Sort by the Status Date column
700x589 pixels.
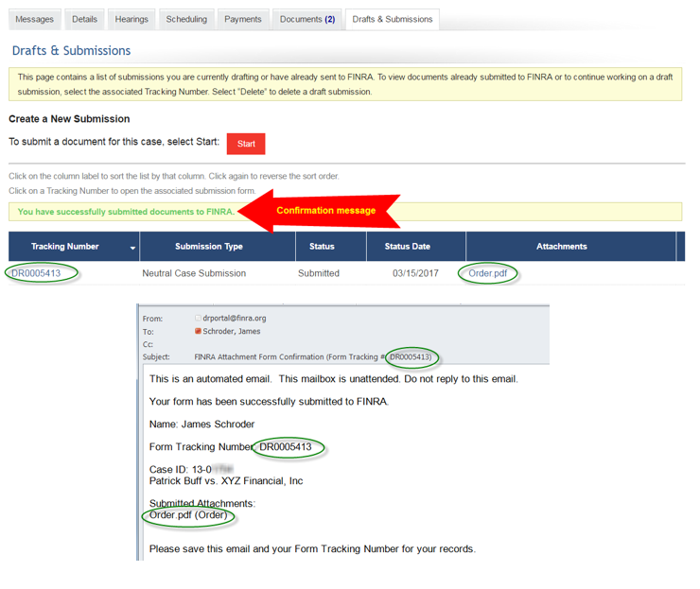[x=407, y=247]
